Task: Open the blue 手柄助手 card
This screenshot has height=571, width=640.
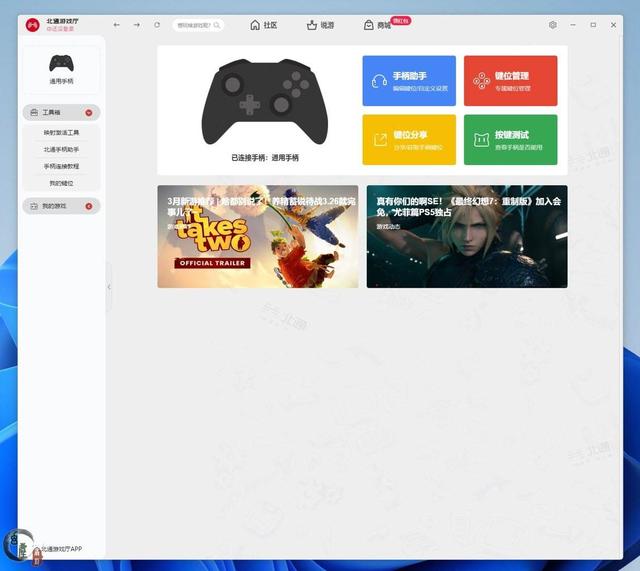Action: pos(409,81)
